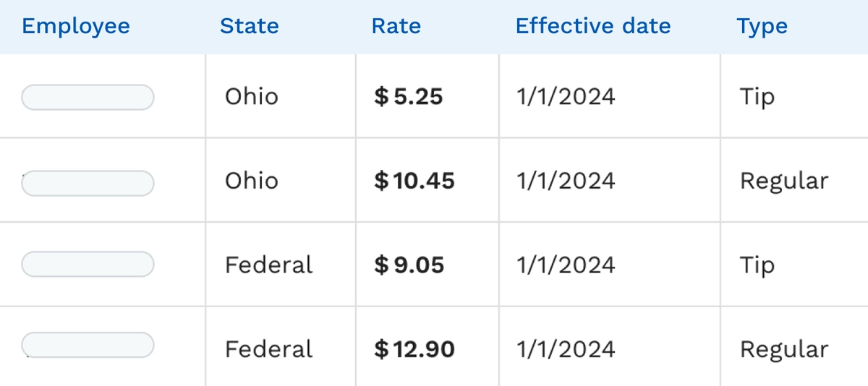Click the $9.05 rate cell

coord(409,265)
